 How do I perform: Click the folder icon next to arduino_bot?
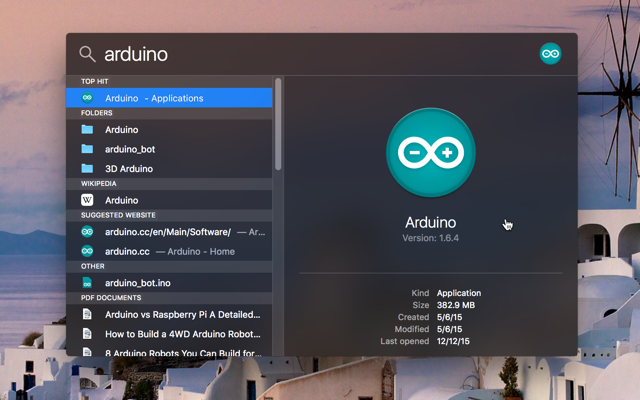coord(87,149)
